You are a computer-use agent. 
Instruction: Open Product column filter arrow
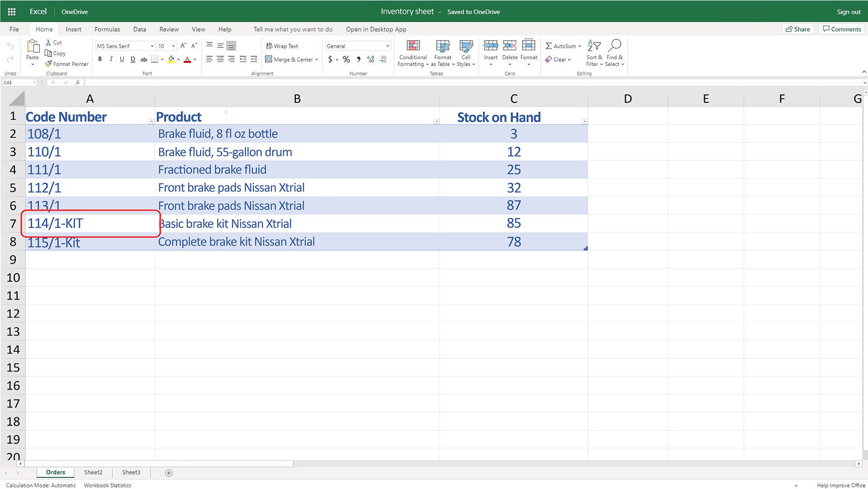pos(436,121)
